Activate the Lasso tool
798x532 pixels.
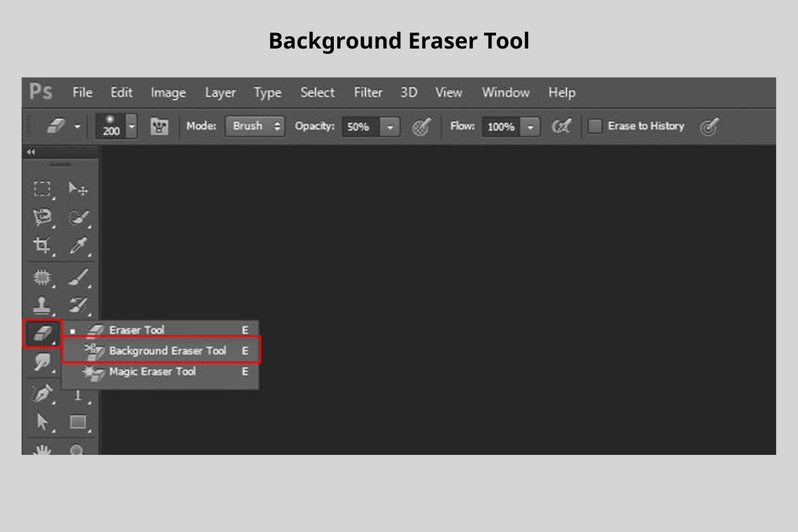point(41,215)
